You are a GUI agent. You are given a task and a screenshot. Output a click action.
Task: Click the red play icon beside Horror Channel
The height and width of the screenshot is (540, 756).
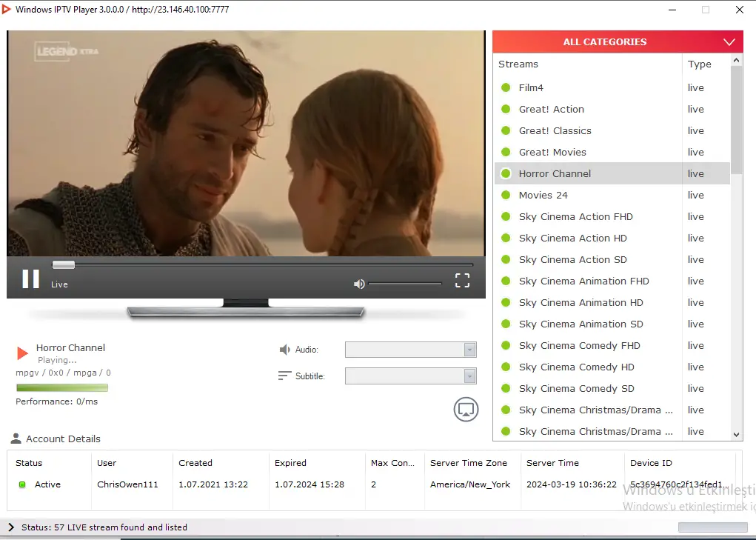22,353
